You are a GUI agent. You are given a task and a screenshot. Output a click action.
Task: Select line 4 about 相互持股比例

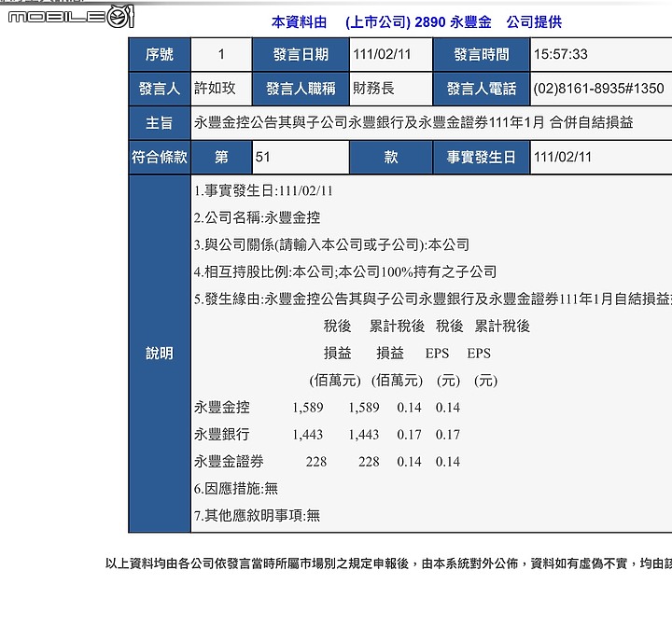[345, 271]
